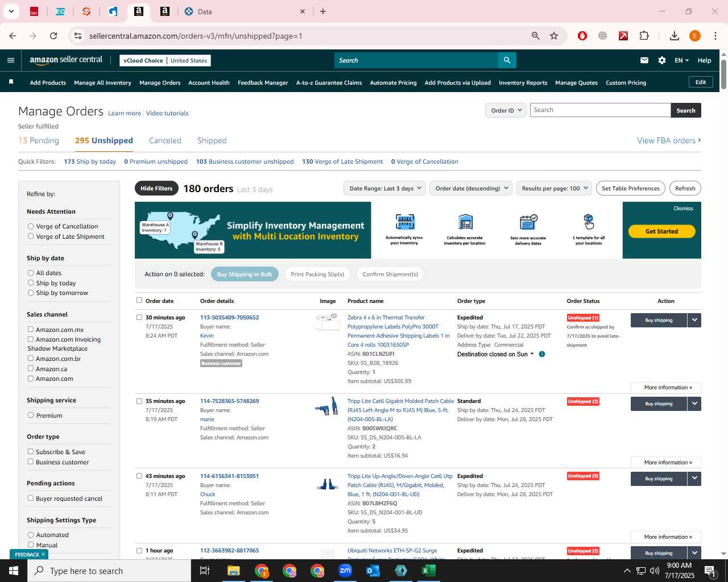728x582 pixels.
Task: Click the search magnifier button in header
Action: (x=507, y=60)
